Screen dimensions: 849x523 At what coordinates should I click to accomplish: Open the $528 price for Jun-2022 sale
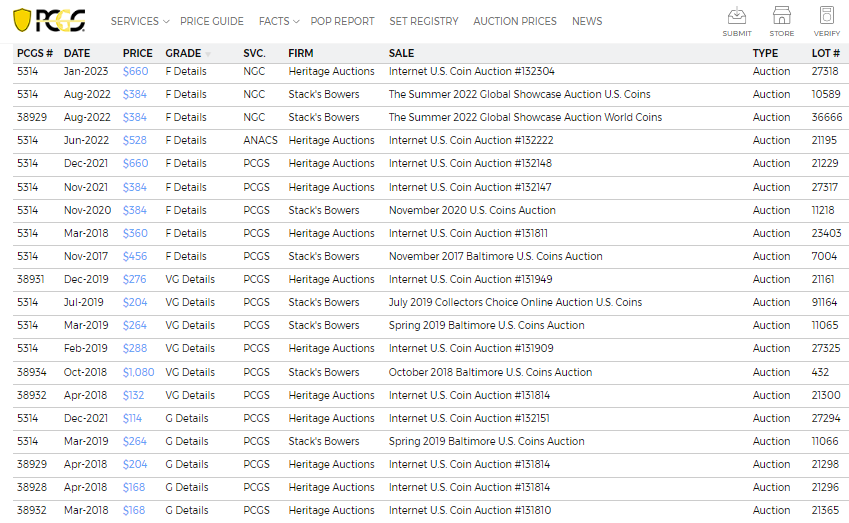(x=135, y=140)
